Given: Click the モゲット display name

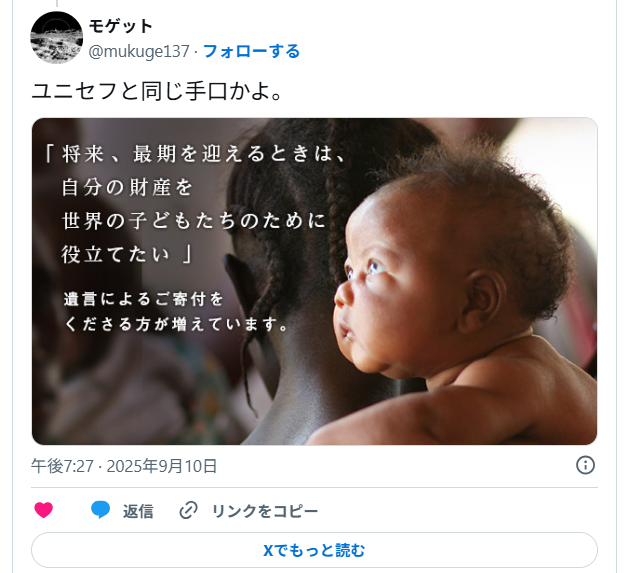Looking at the screenshot, I should [x=120, y=26].
